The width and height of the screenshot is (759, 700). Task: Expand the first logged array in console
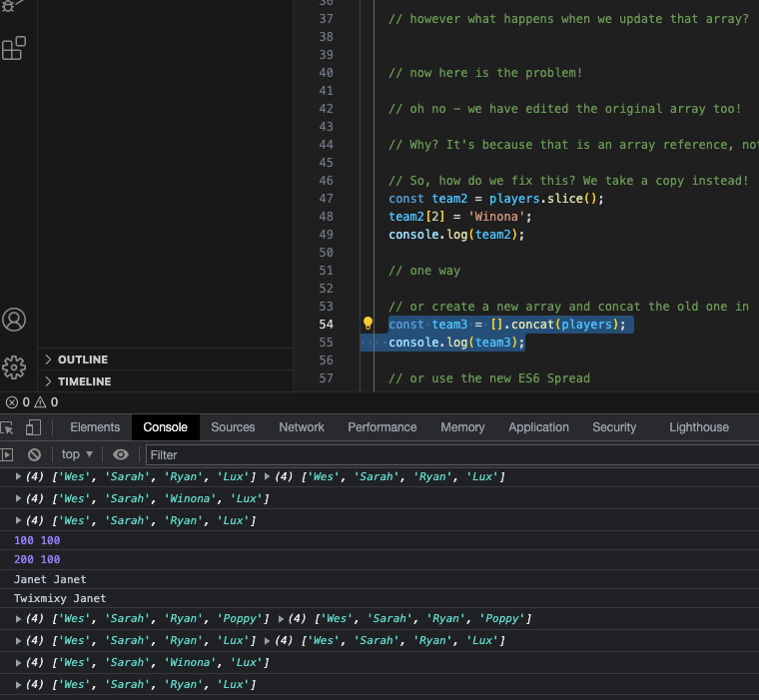click(18, 476)
